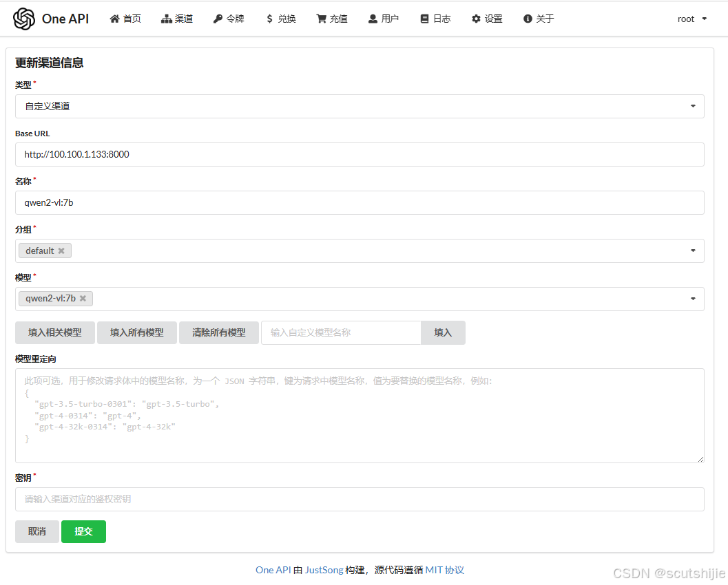Remove the default group tag
This screenshot has width=728, height=585.
(61, 251)
